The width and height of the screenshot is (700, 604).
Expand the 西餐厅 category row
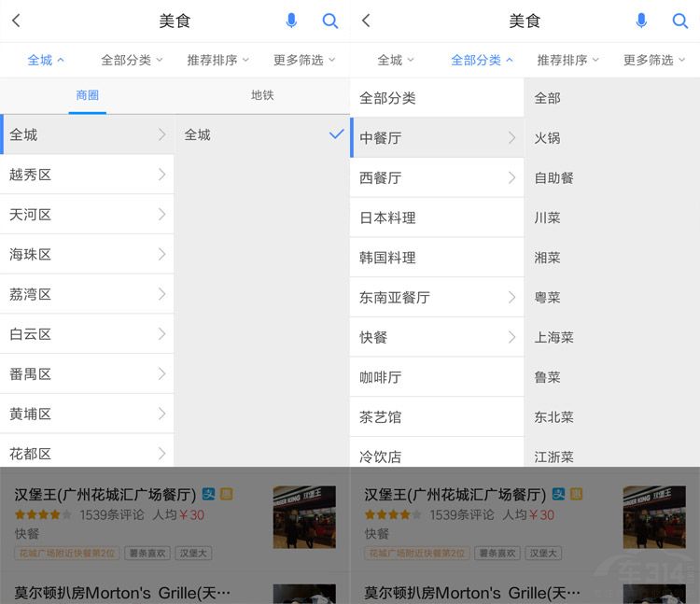pyautogui.click(x=437, y=177)
